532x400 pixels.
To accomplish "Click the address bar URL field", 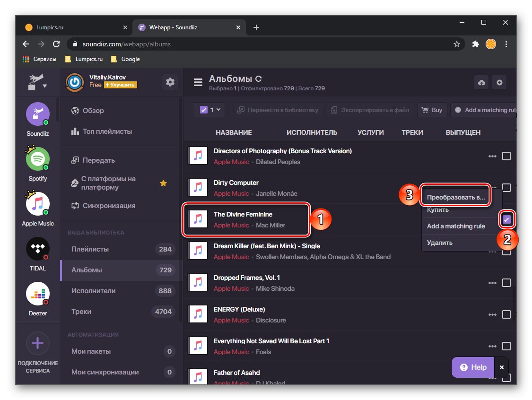I will click(266, 44).
